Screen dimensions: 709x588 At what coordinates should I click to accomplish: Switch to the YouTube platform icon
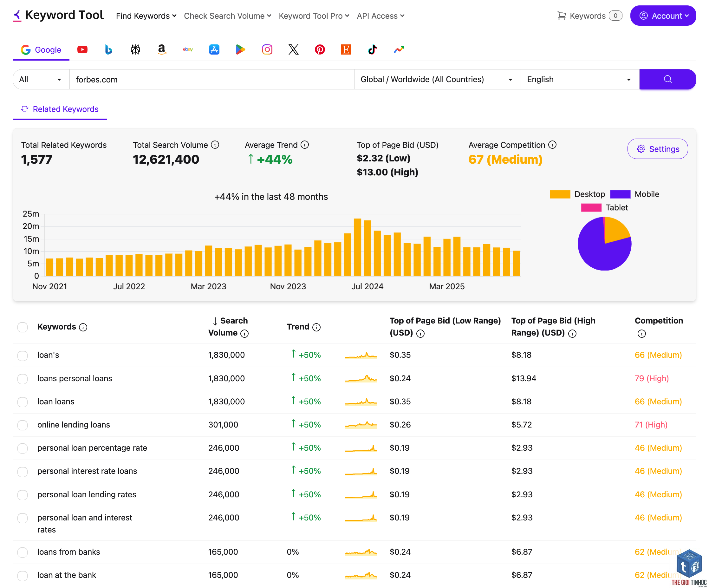(x=82, y=50)
